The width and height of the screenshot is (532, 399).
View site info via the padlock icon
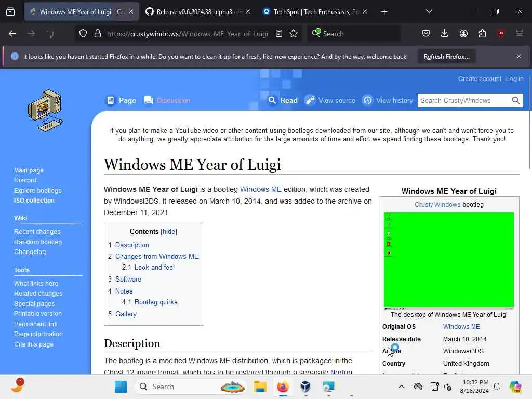click(97, 34)
